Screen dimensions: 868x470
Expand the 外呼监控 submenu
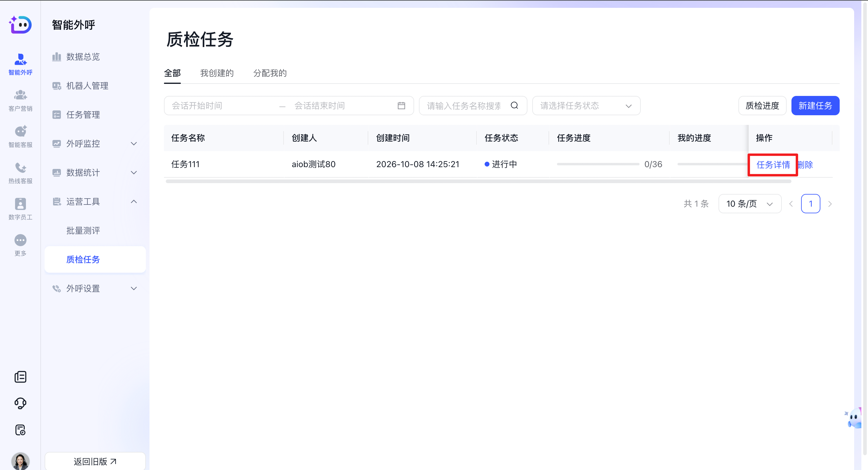click(95, 144)
